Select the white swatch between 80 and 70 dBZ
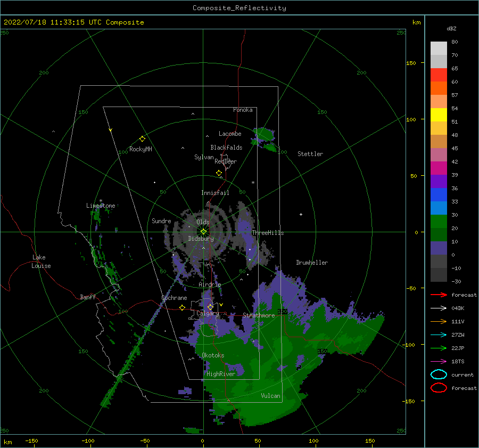 coord(439,48)
